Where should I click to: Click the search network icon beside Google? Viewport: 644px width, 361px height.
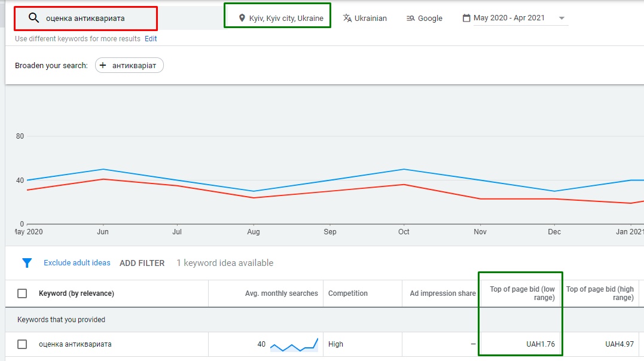(x=410, y=18)
